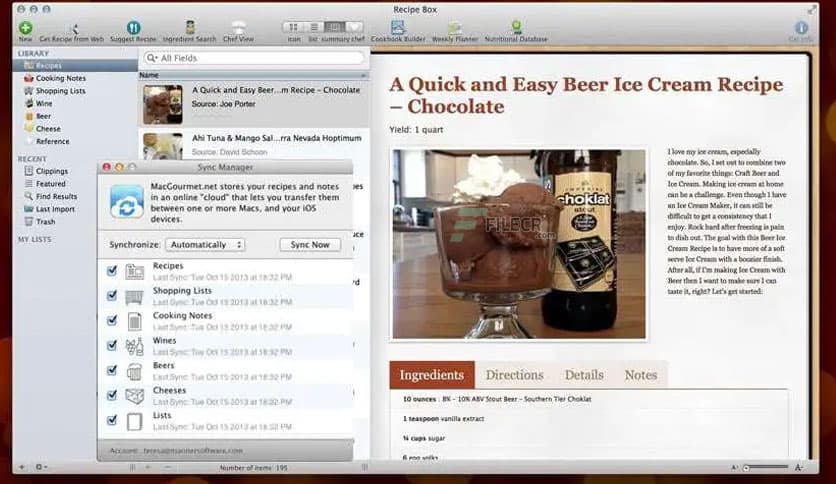
Task: Toggle the Cooking Notes sync checkbox
Action: [111, 321]
